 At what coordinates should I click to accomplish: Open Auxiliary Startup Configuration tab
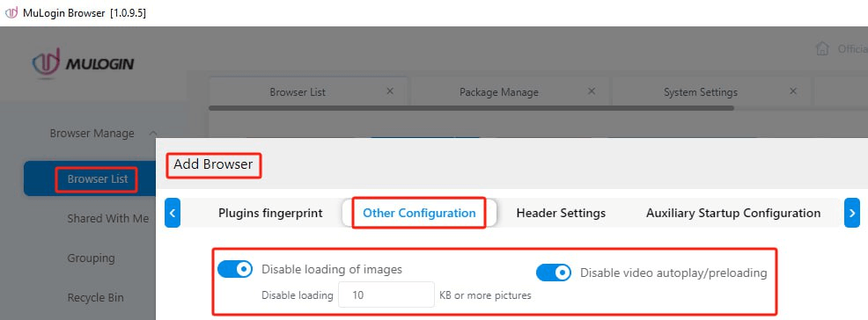tap(733, 213)
